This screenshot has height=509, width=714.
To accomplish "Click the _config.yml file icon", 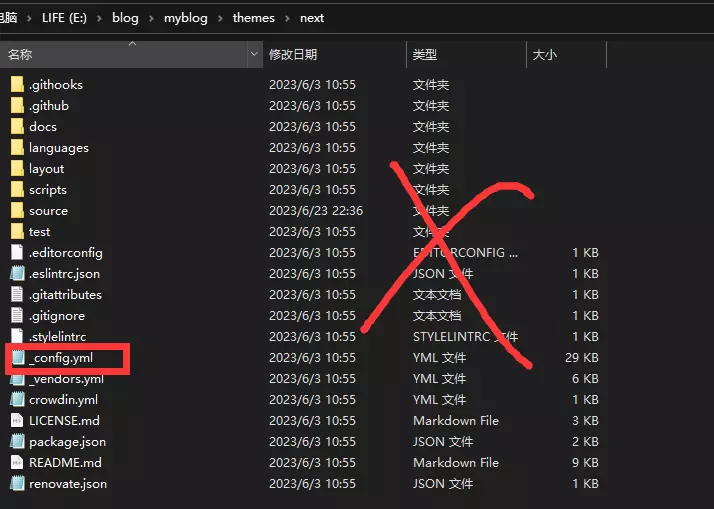I will coord(16,358).
